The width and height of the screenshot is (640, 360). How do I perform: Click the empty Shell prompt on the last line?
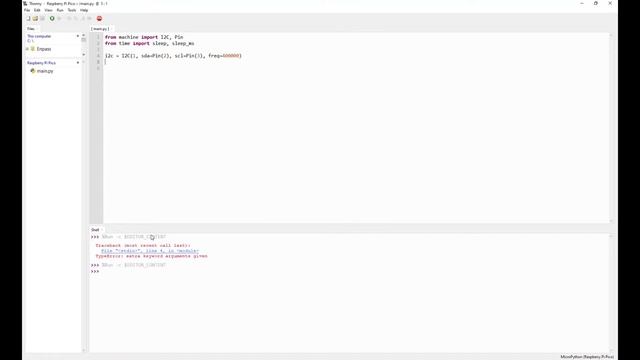click(x=95, y=271)
